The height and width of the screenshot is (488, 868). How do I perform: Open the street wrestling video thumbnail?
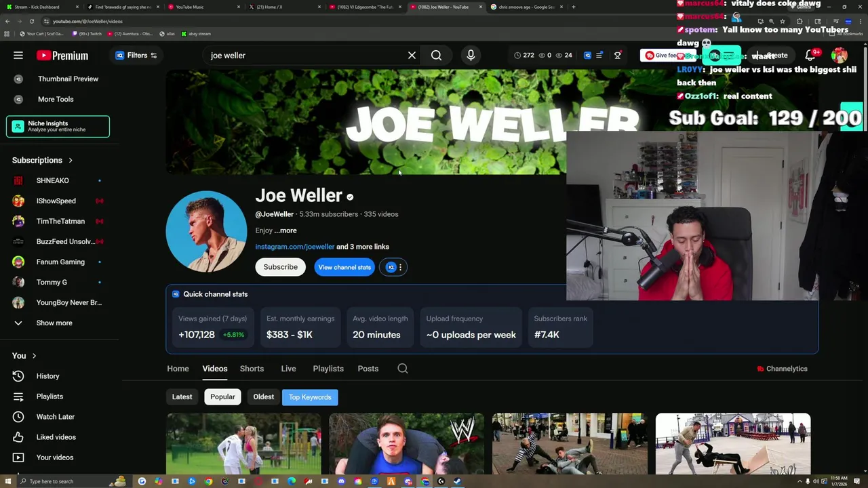[570, 443]
